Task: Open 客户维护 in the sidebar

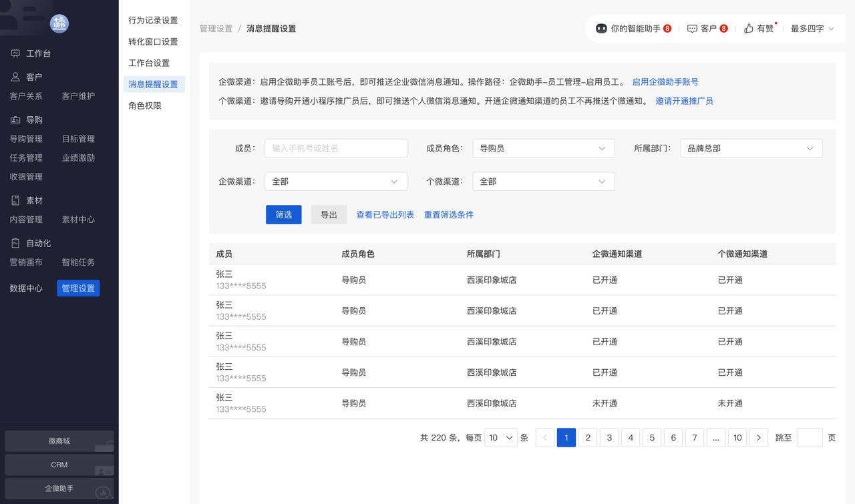Action: click(x=78, y=96)
